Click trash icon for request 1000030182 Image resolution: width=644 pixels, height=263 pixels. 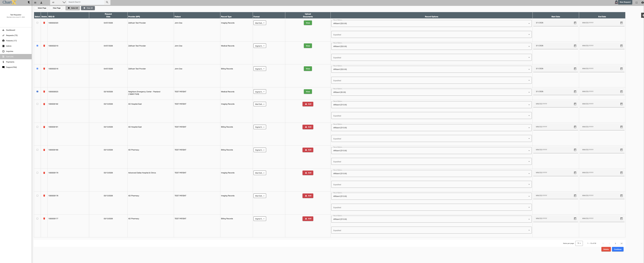(x=44, y=104)
